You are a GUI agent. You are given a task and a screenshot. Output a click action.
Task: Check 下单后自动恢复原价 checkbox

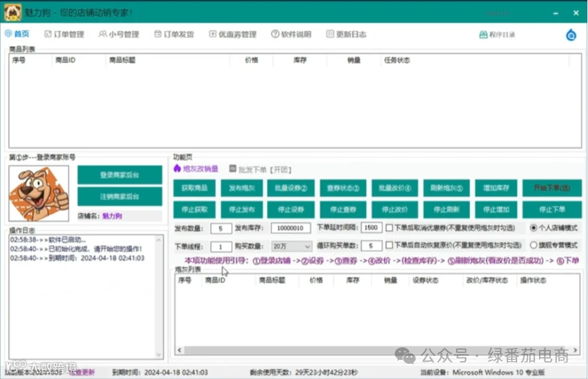389,245
